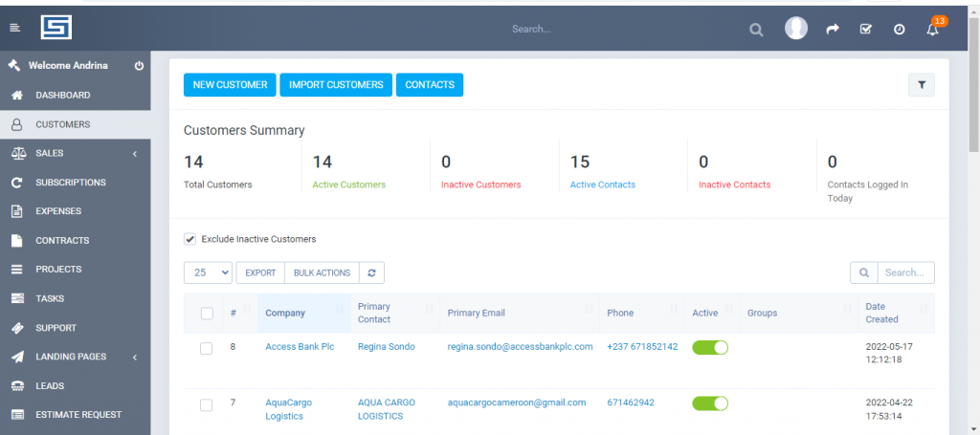The height and width of the screenshot is (435, 980).
Task: Disable Active toggle for Access Bank Plc
Action: [710, 347]
